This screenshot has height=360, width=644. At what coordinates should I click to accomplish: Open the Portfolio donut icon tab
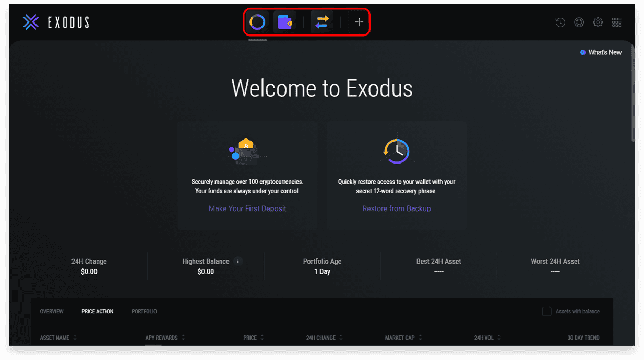click(258, 22)
